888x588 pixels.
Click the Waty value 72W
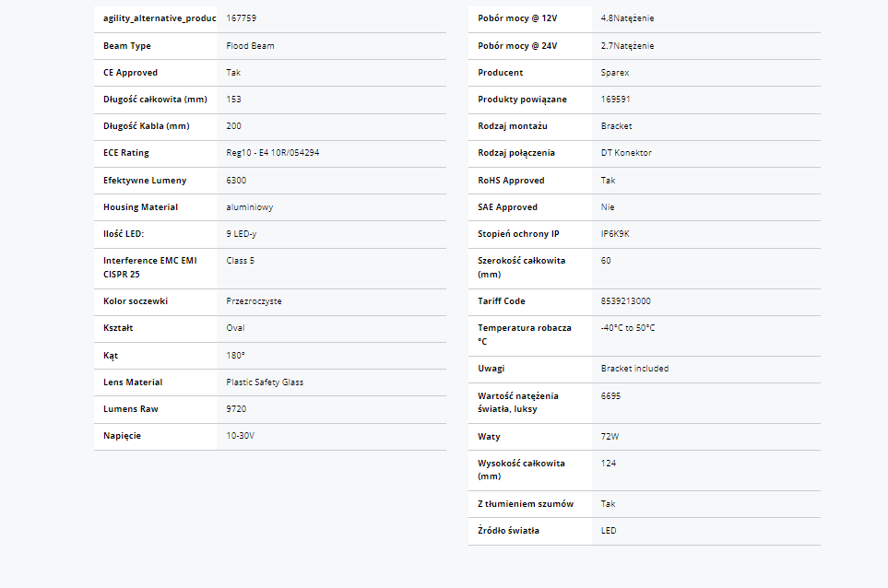pyautogui.click(x=610, y=437)
